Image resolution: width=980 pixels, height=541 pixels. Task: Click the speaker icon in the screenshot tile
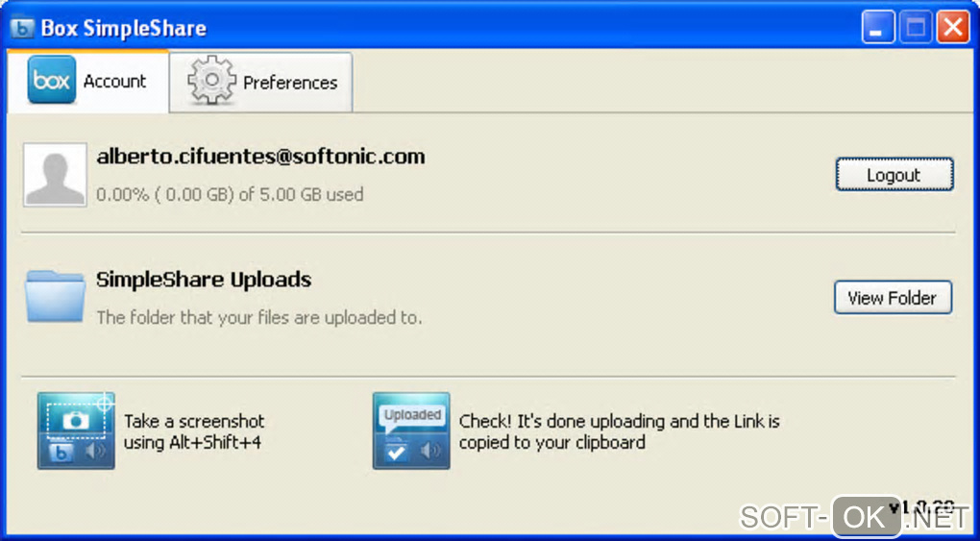click(95, 452)
